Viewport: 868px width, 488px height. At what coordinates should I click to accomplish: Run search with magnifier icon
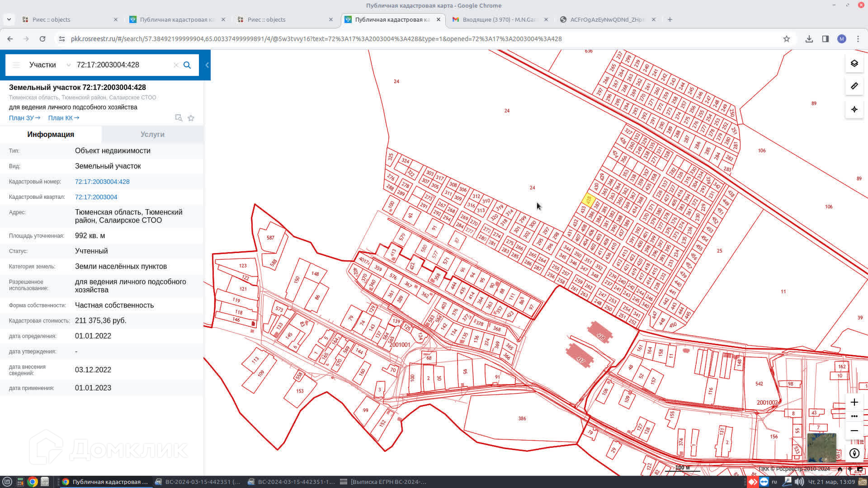tap(187, 65)
